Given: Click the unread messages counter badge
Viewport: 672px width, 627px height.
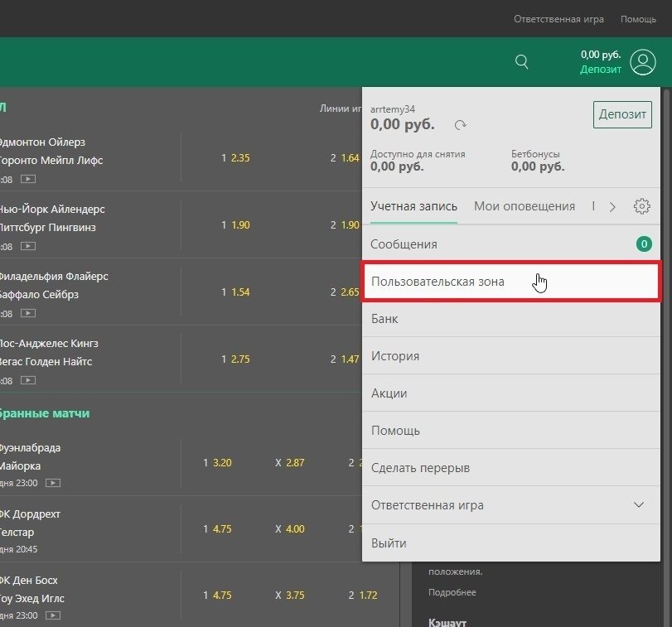Looking at the screenshot, I should tap(643, 244).
